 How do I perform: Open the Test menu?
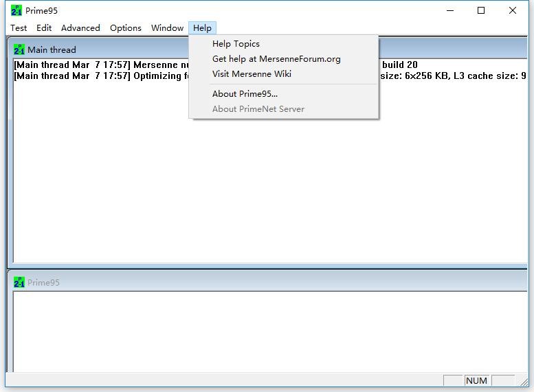pos(19,28)
